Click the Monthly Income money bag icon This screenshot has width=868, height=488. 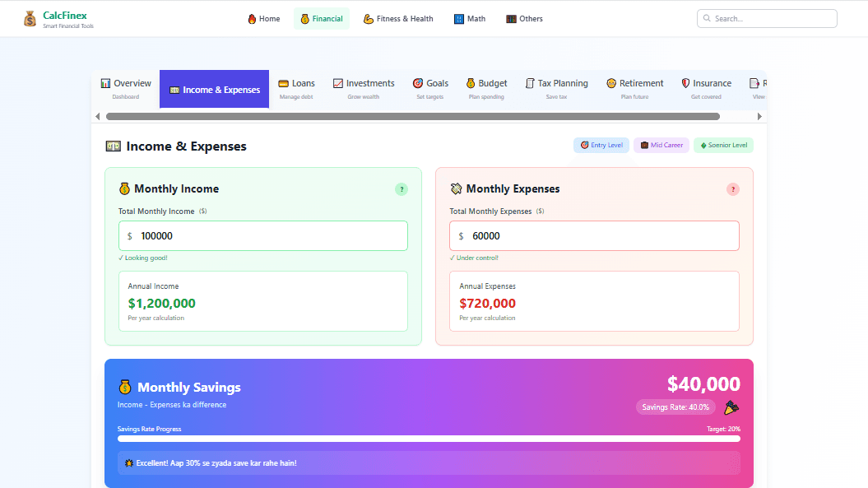[x=124, y=189]
